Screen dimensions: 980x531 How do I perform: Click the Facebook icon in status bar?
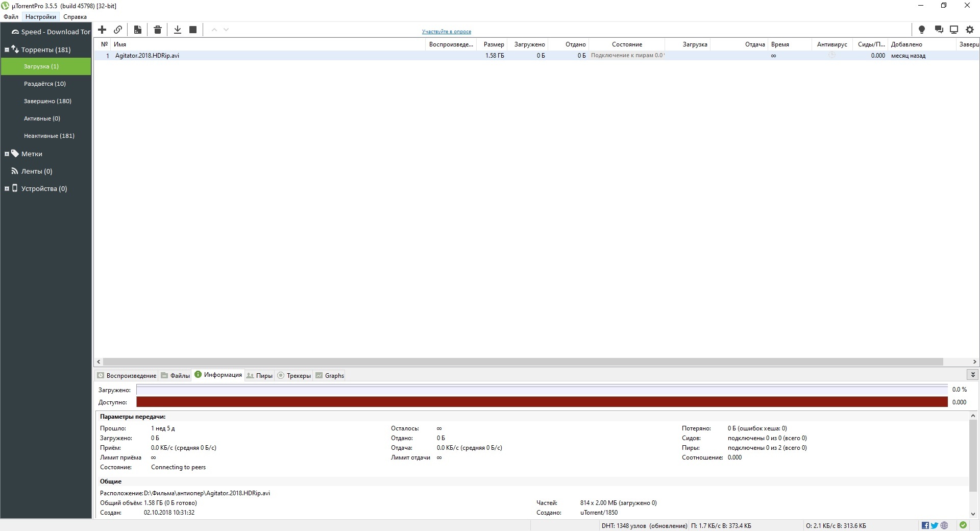coord(925,525)
